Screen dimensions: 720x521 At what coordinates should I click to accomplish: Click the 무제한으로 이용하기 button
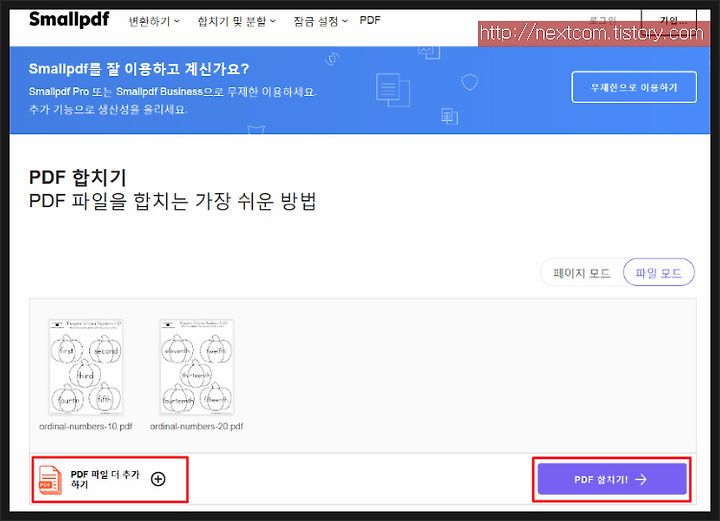tap(634, 87)
